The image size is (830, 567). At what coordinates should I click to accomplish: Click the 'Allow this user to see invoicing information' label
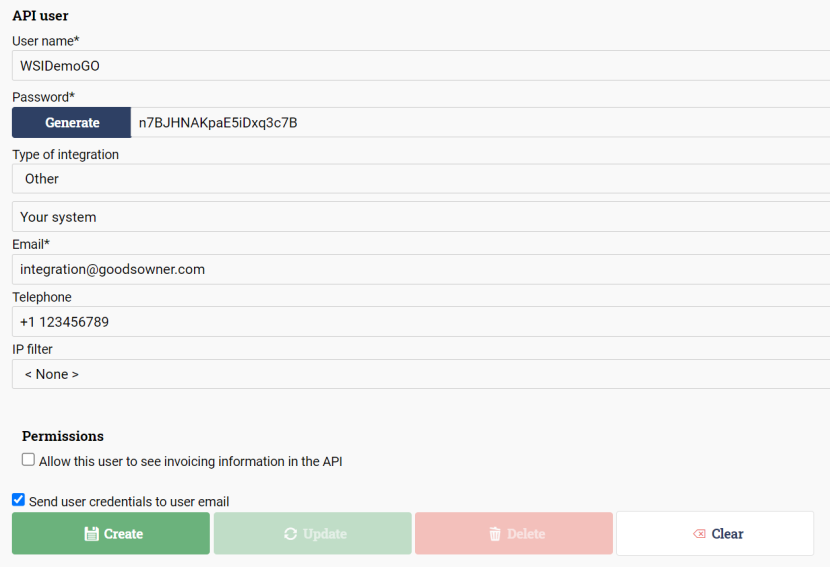pyautogui.click(x=191, y=462)
